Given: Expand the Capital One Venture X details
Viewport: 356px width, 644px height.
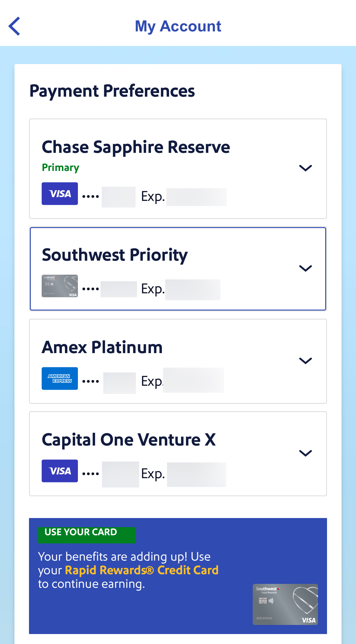Looking at the screenshot, I should point(305,453).
